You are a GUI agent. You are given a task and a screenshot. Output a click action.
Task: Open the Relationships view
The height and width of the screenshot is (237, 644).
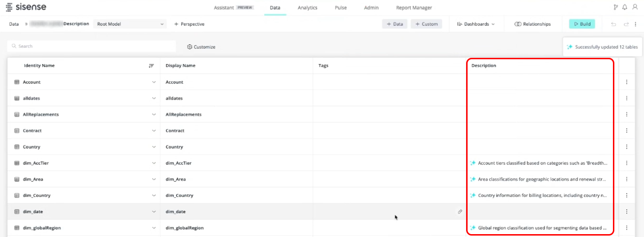533,24
